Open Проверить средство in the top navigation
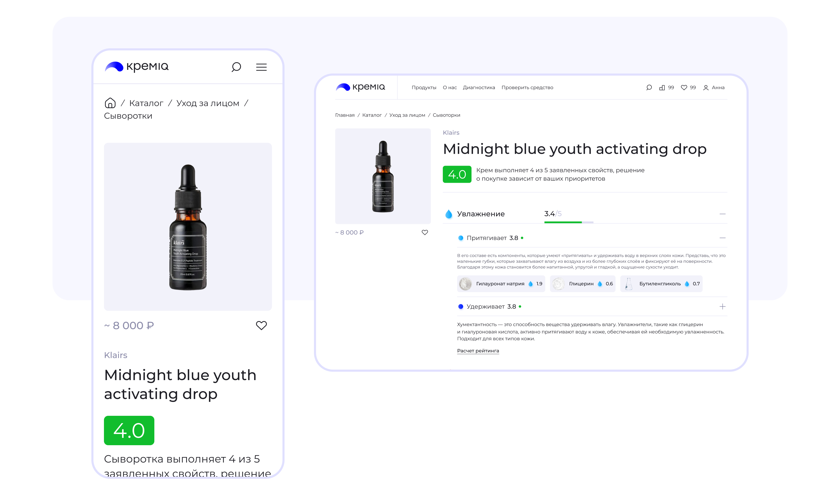 [527, 88]
